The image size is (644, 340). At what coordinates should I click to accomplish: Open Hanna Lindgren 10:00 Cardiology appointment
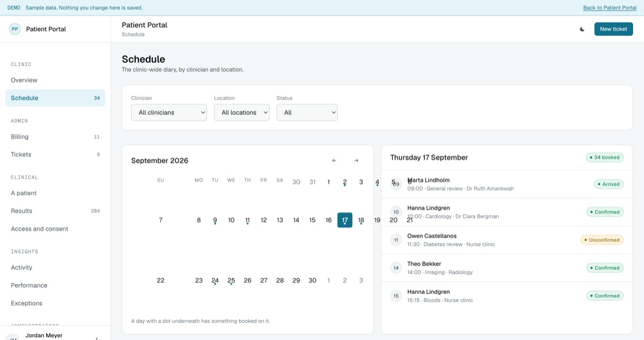tap(507, 212)
